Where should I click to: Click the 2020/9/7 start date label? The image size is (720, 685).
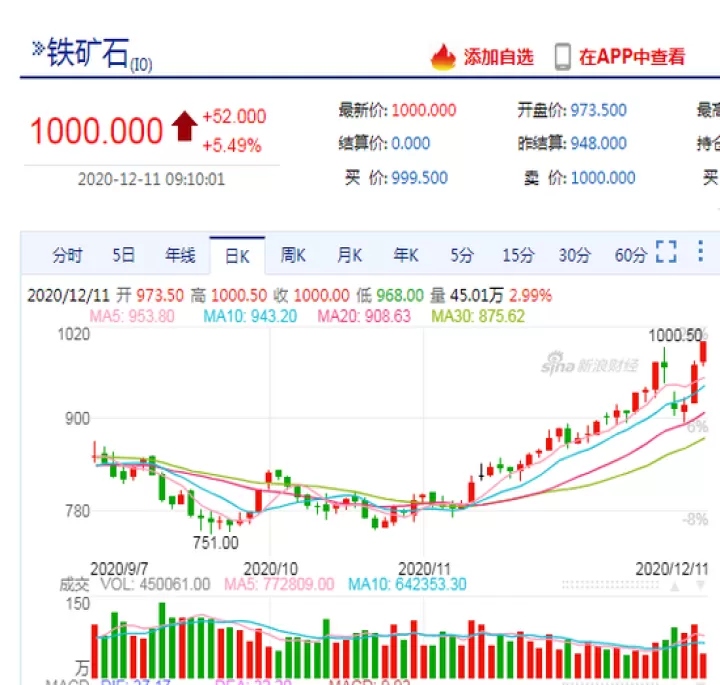coord(119,569)
